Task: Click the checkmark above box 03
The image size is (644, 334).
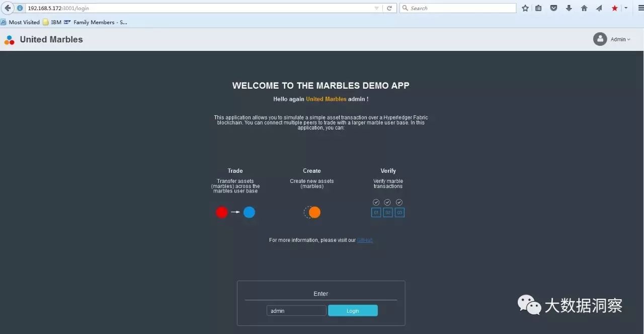Action: pyautogui.click(x=399, y=202)
